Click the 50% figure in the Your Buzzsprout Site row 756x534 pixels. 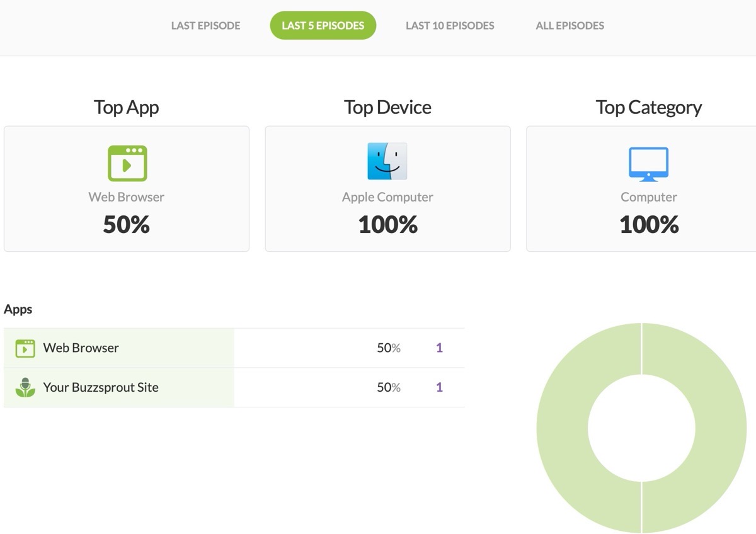(388, 387)
